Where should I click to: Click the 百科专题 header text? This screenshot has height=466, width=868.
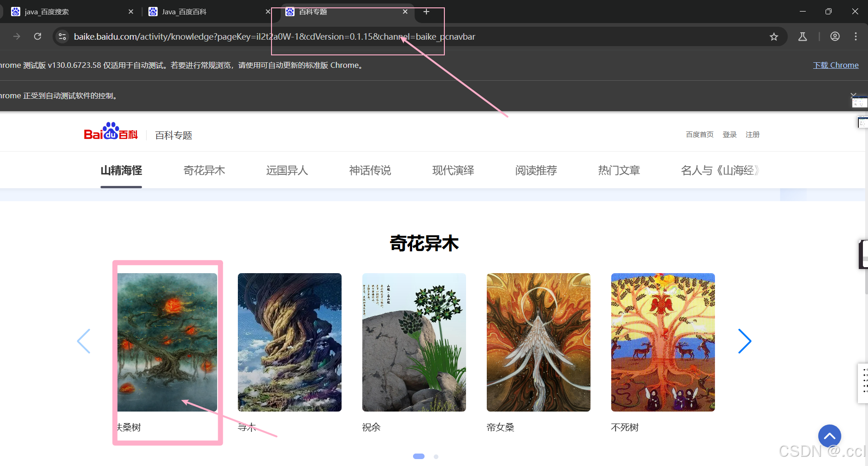pos(174,135)
